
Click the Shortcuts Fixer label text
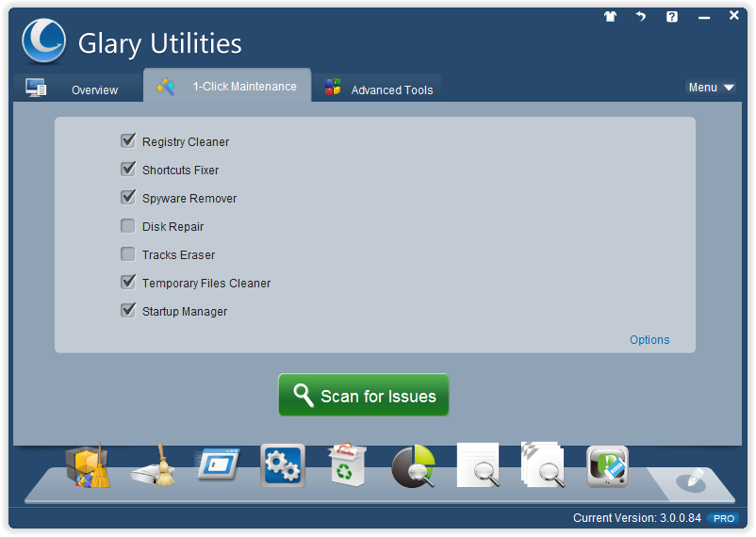tap(180, 171)
